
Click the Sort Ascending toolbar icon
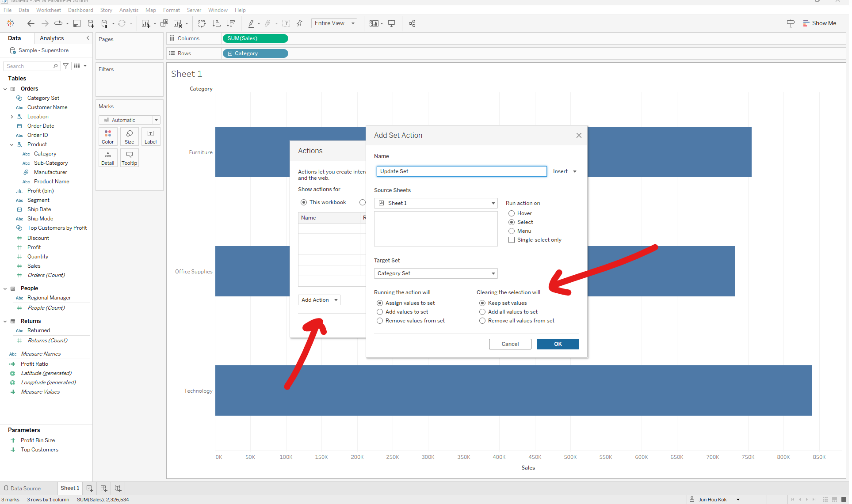pyautogui.click(x=217, y=23)
